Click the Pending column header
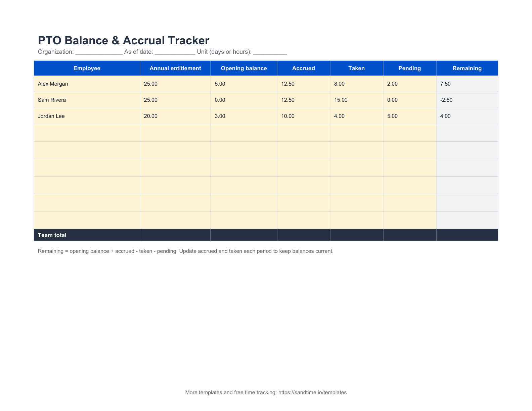 (409, 68)
